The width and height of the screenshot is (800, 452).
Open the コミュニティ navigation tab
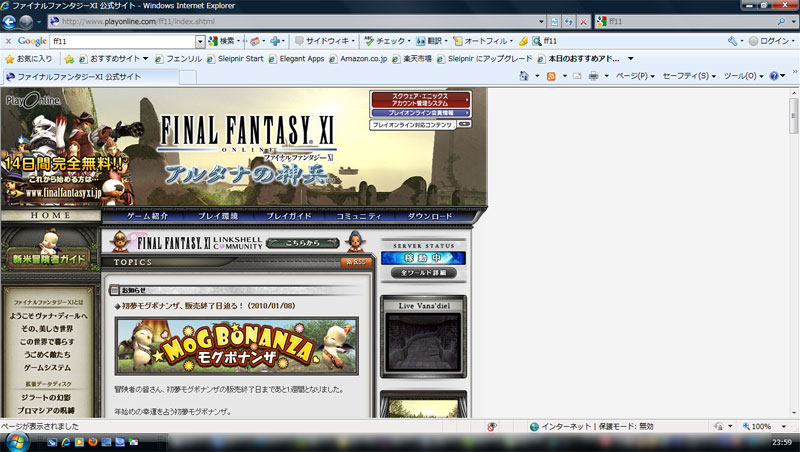tap(359, 216)
